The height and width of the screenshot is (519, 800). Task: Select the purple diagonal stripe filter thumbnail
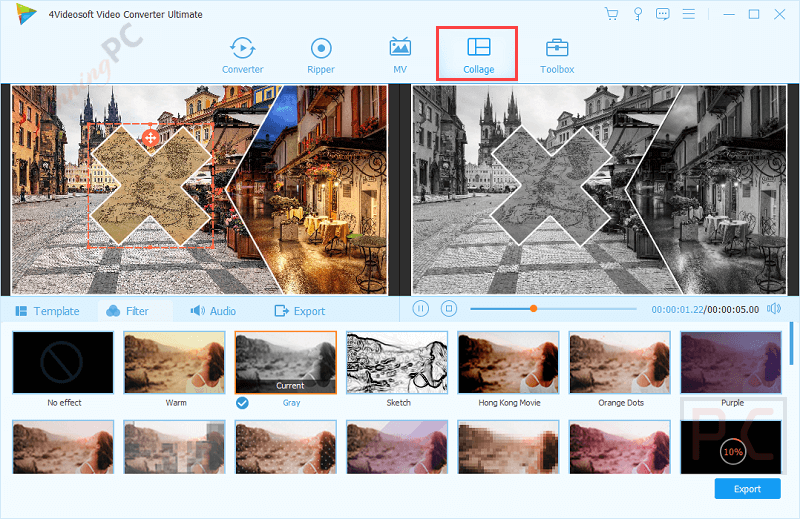pyautogui.click(x=397, y=447)
